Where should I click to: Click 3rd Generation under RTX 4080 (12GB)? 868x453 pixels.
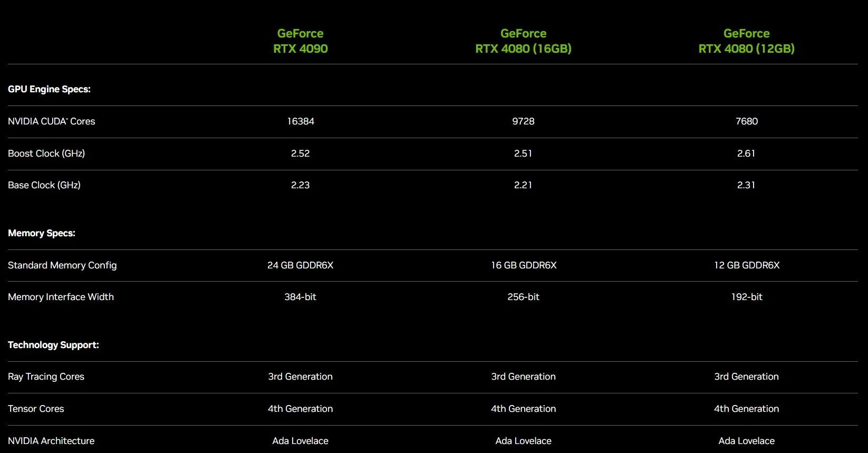(747, 377)
